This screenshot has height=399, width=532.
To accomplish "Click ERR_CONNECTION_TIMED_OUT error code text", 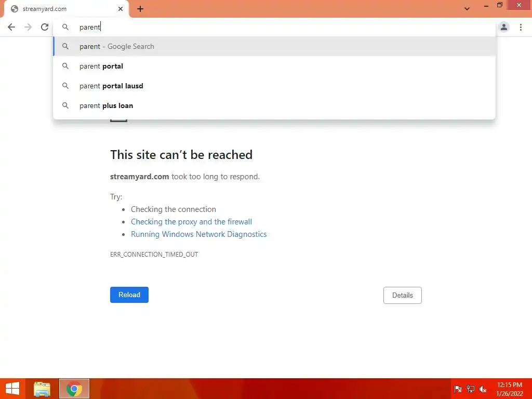I will tap(154, 255).
